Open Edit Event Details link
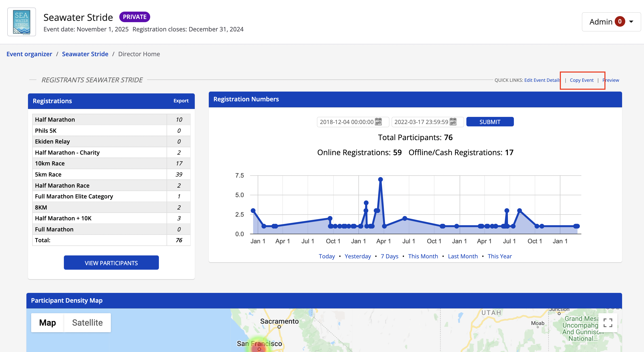This screenshot has width=644, height=352. pos(542,80)
